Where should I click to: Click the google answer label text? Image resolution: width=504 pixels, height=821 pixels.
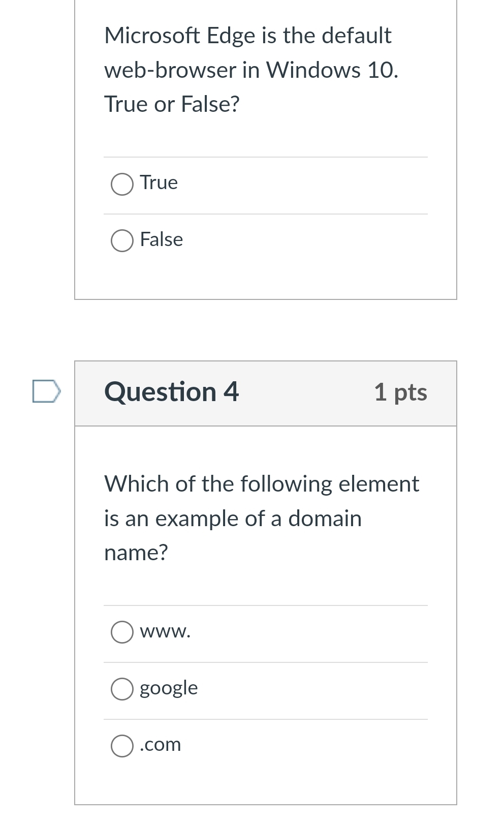pos(169,688)
